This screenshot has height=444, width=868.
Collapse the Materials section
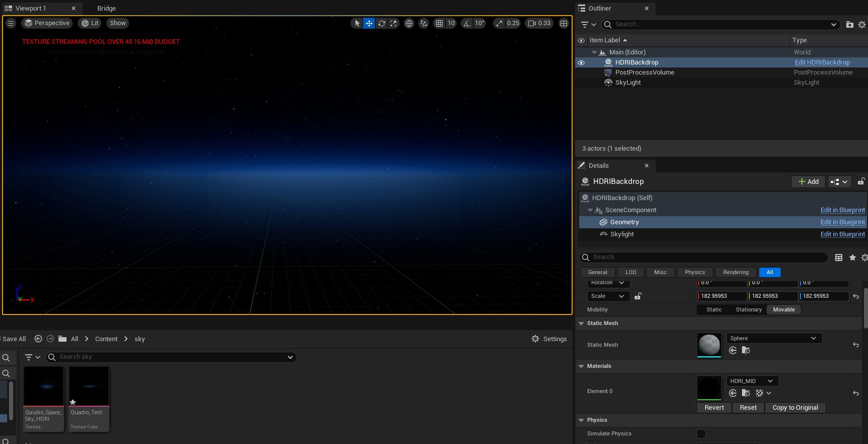(581, 366)
